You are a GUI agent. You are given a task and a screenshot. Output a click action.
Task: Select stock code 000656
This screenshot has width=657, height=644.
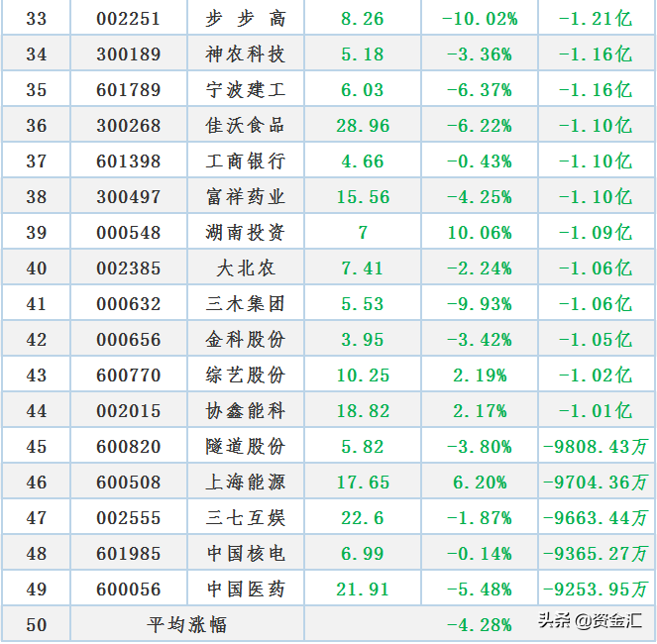click(128, 340)
